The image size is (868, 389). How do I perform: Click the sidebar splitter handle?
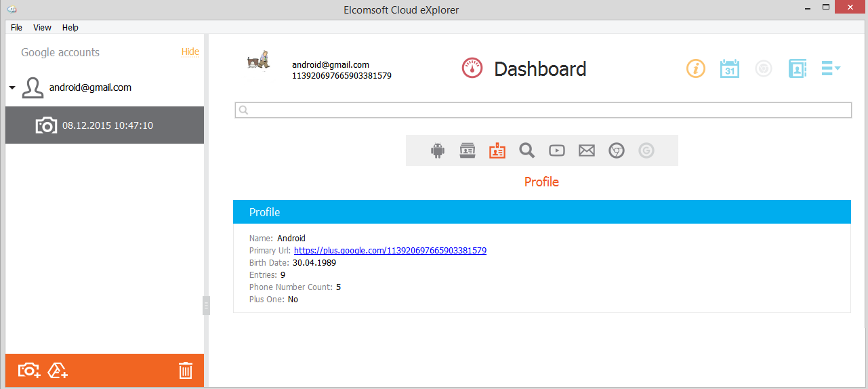pos(206,306)
